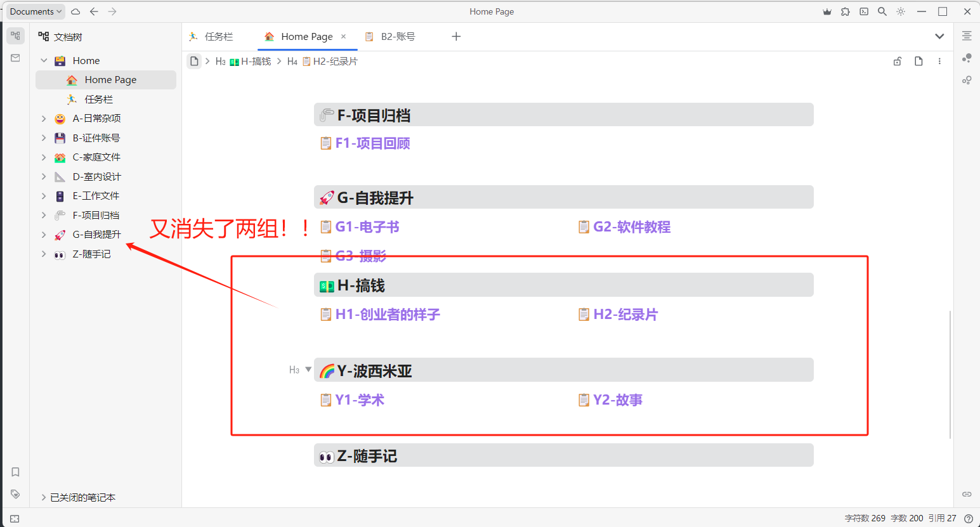Toggle the dock visibility icon at bottom-left
The image size is (980, 527).
point(15,519)
